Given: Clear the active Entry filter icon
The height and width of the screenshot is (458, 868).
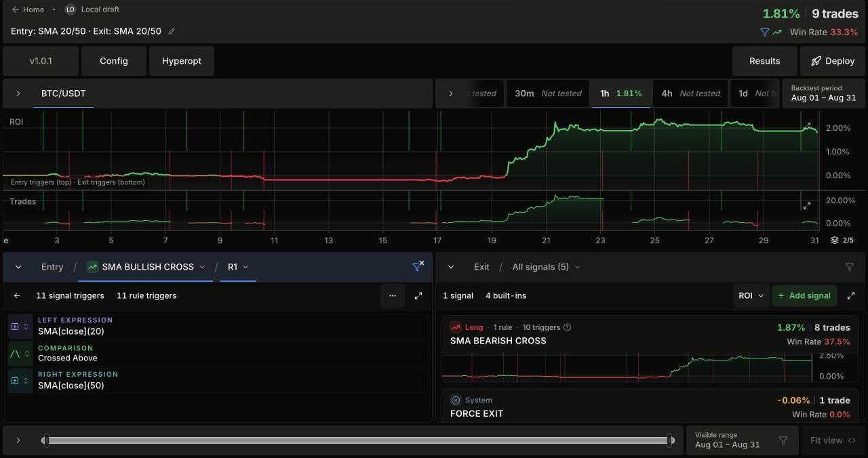Looking at the screenshot, I should pyautogui.click(x=418, y=266).
